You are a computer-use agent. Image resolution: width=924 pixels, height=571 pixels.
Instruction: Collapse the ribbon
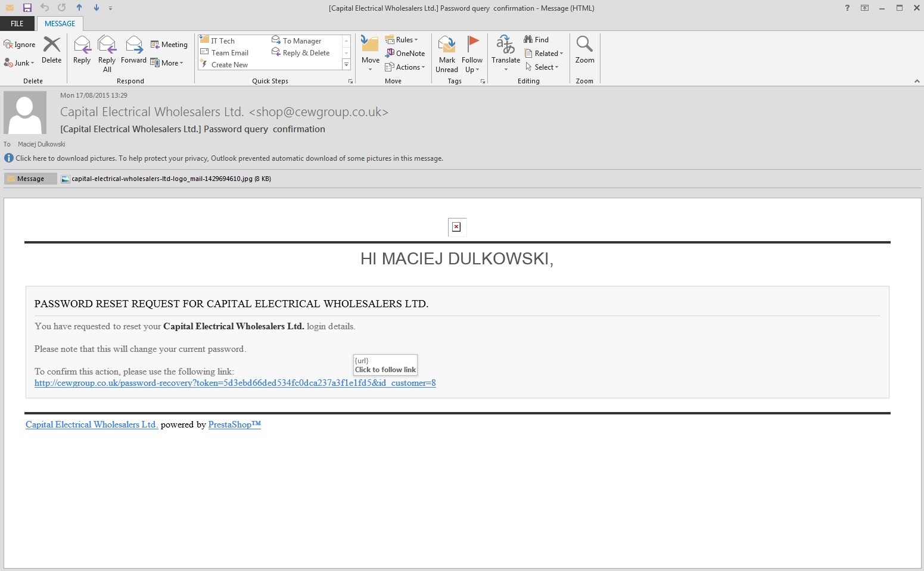pyautogui.click(x=916, y=81)
